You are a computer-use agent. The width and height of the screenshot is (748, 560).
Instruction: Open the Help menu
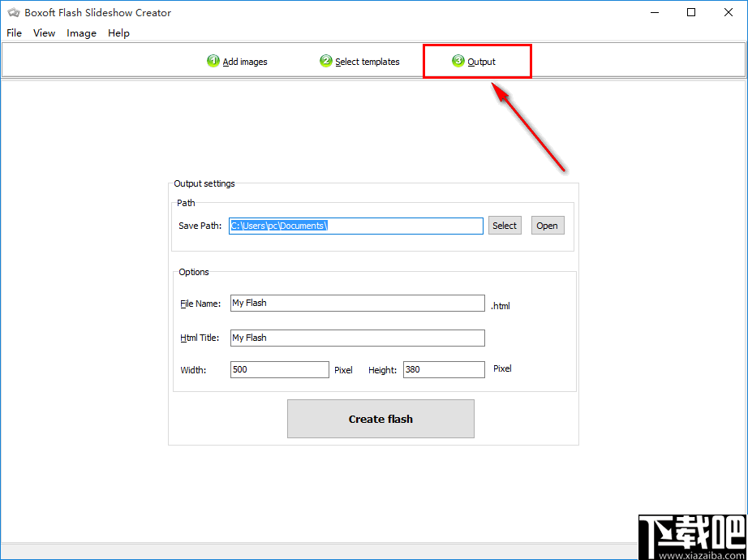click(118, 33)
